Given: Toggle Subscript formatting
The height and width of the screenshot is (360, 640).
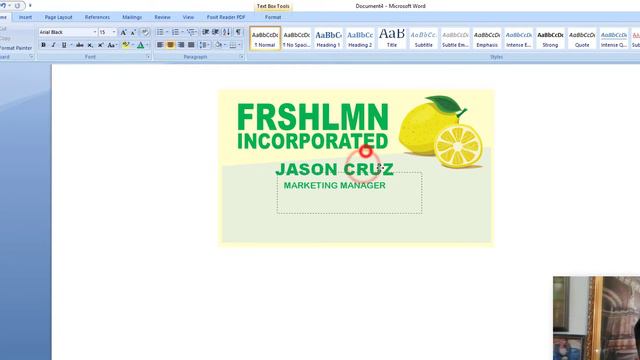Looking at the screenshot, I should [x=90, y=45].
